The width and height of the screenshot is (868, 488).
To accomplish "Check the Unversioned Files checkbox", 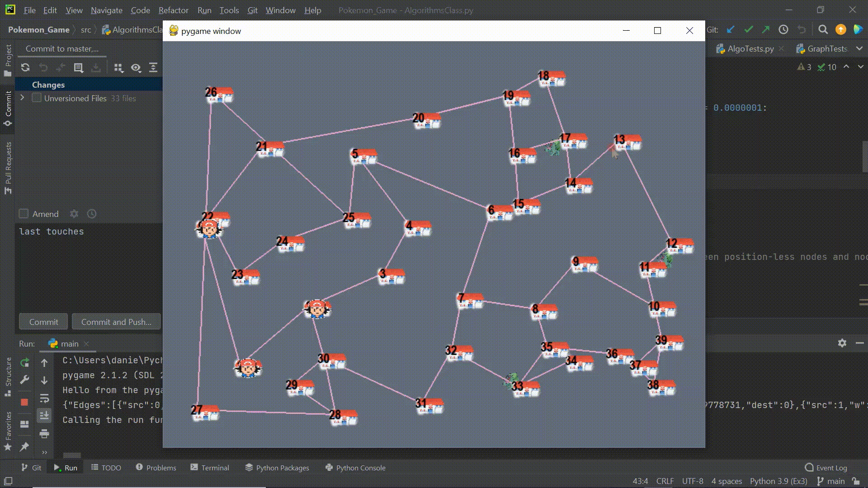I will click(37, 98).
